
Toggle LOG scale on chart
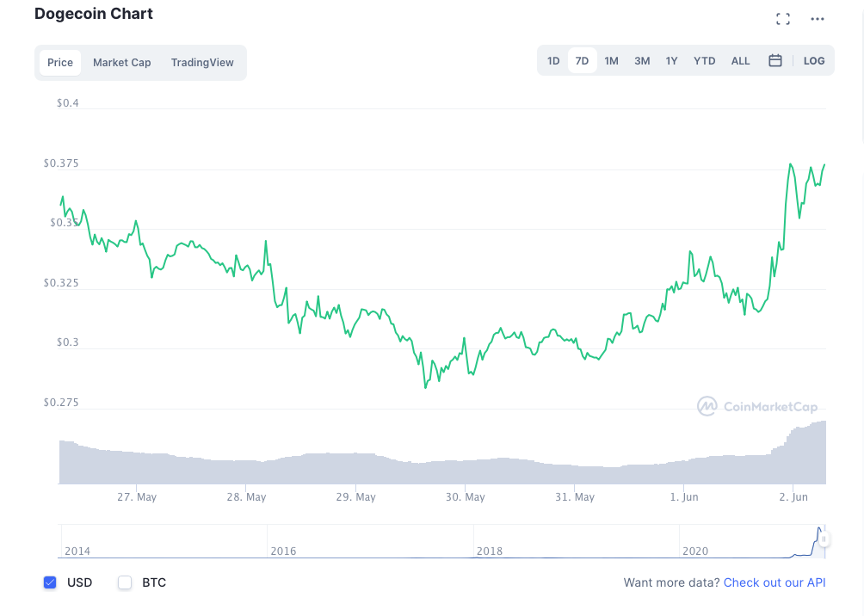(x=813, y=61)
